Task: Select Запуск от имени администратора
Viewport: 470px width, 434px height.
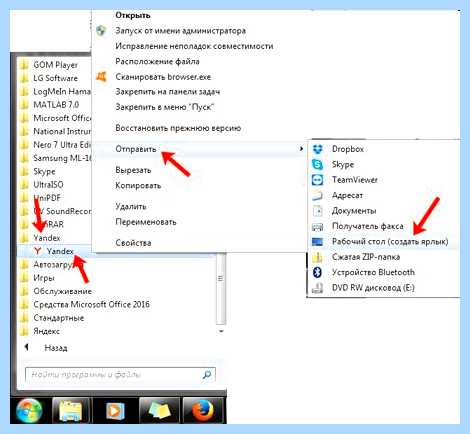Action: pos(180,31)
